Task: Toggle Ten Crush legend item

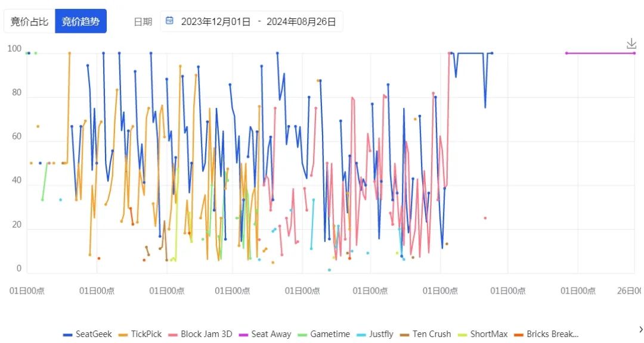Action: [x=426, y=335]
